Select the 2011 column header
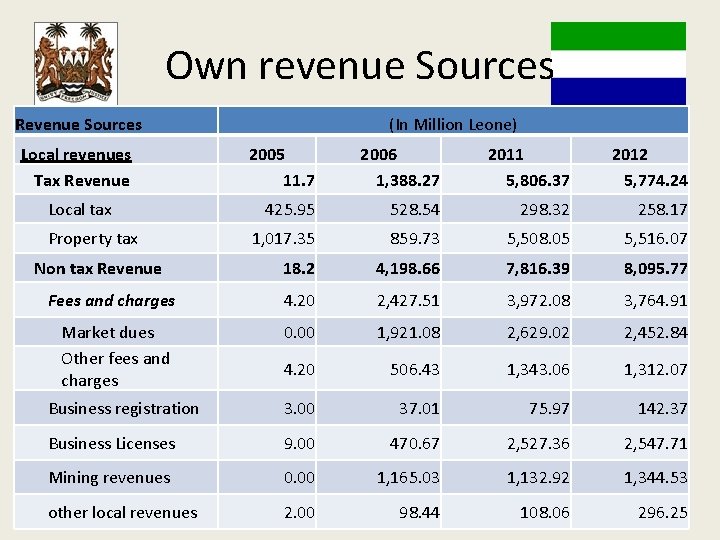720x540 pixels. (506, 154)
